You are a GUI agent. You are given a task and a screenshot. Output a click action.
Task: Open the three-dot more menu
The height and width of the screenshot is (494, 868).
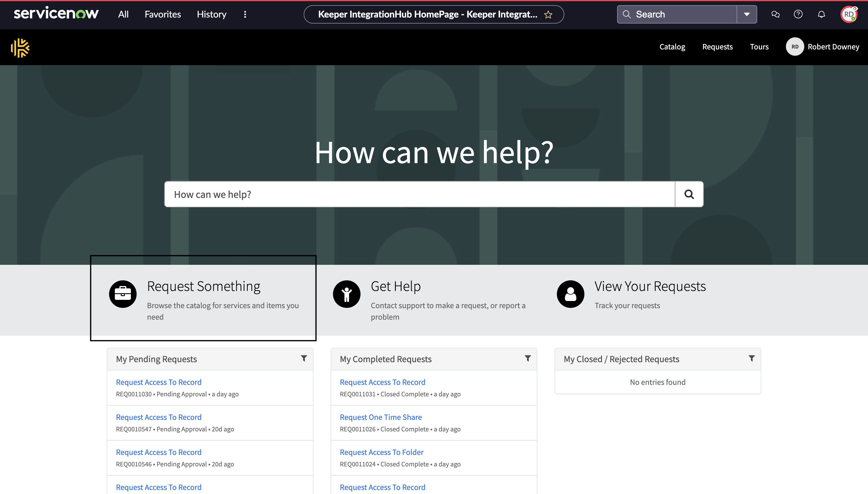(x=245, y=14)
